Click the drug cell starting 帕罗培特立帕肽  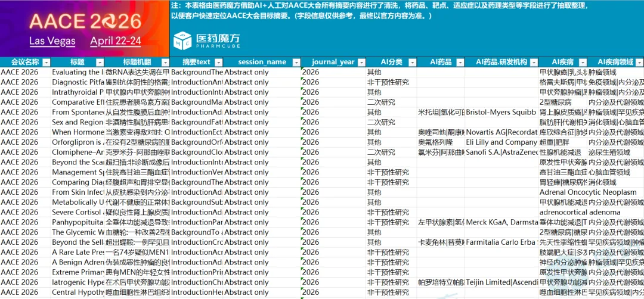click(x=441, y=282)
